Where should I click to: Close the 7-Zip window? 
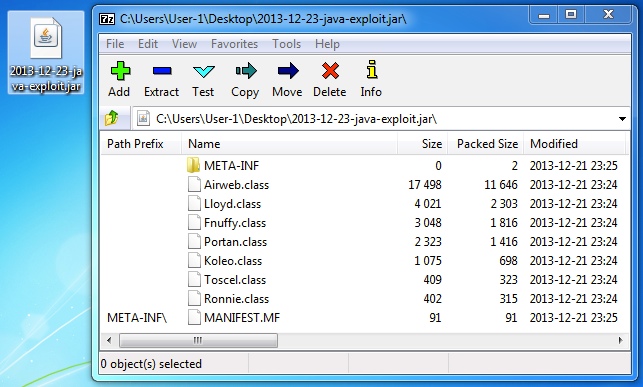pyautogui.click(x=608, y=16)
